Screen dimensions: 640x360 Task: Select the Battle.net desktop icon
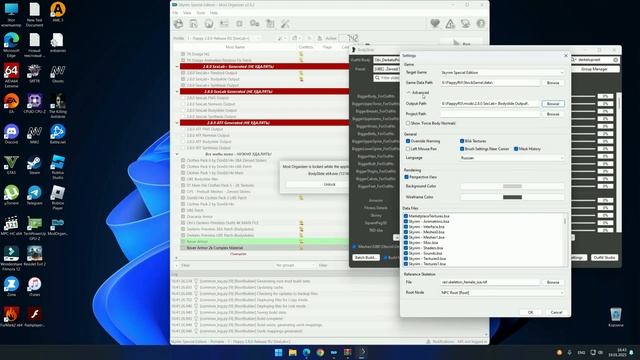[x=58, y=135]
